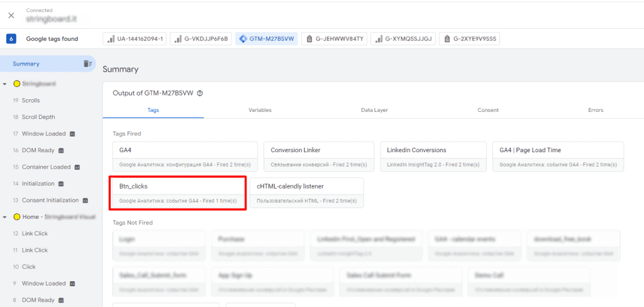Switch to the Variables tab
This screenshot has width=644, height=307.
coord(260,110)
